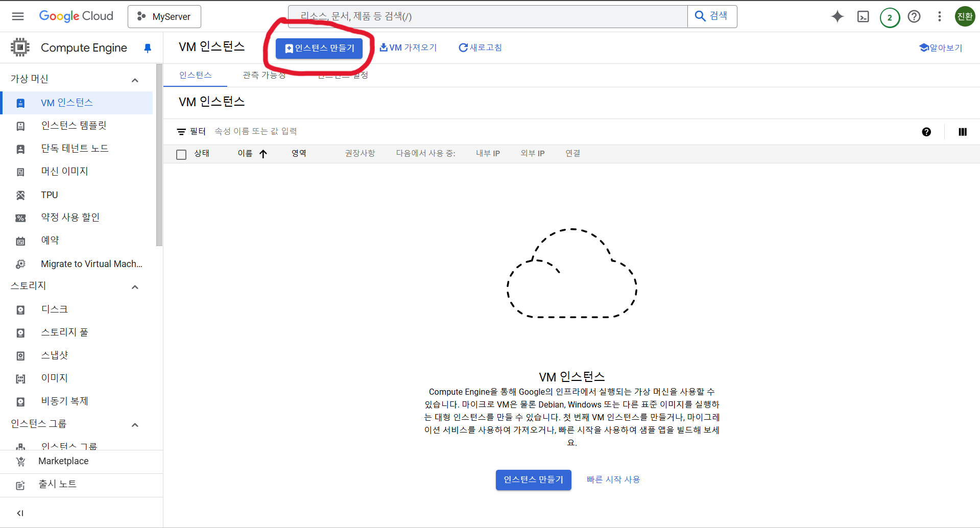Activate Cloud Shell terminal icon
Screen dimensions: 980x528
[x=863, y=16]
